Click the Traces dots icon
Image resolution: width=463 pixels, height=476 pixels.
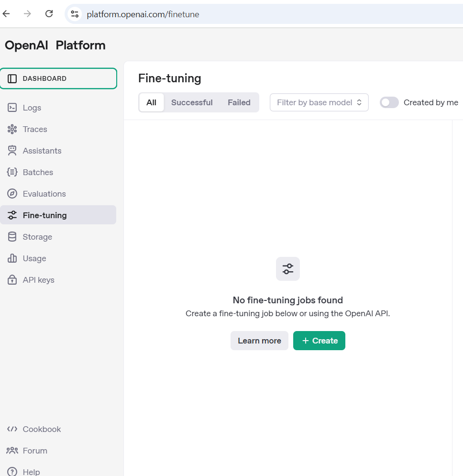(x=12, y=129)
